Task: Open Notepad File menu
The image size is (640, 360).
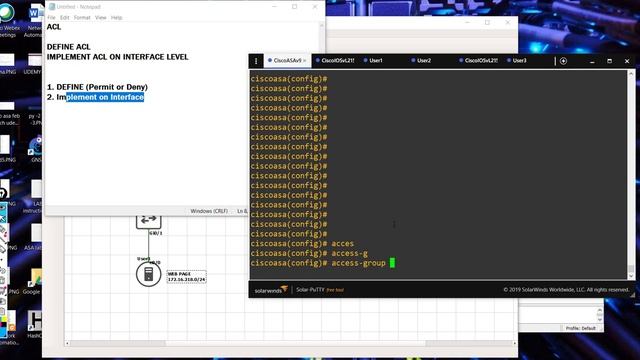Action: (51, 18)
